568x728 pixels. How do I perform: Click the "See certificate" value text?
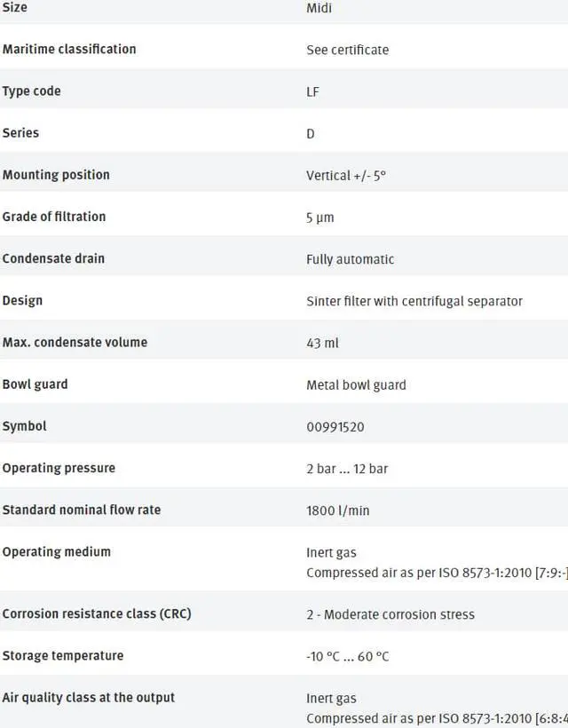pyautogui.click(x=347, y=50)
